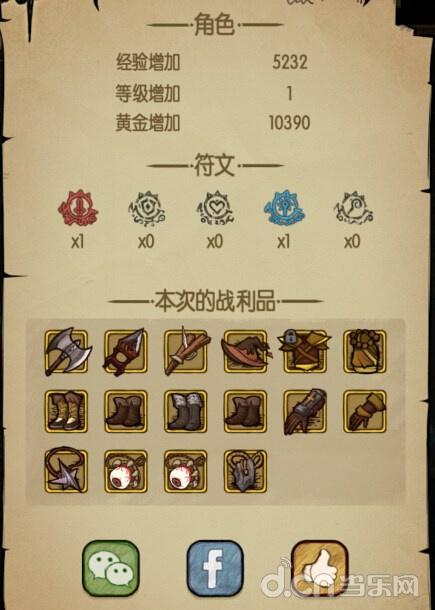Viewport: 435px width, 610px height.
Task: Tap the star pendant necklace loot
Action: tap(66, 470)
